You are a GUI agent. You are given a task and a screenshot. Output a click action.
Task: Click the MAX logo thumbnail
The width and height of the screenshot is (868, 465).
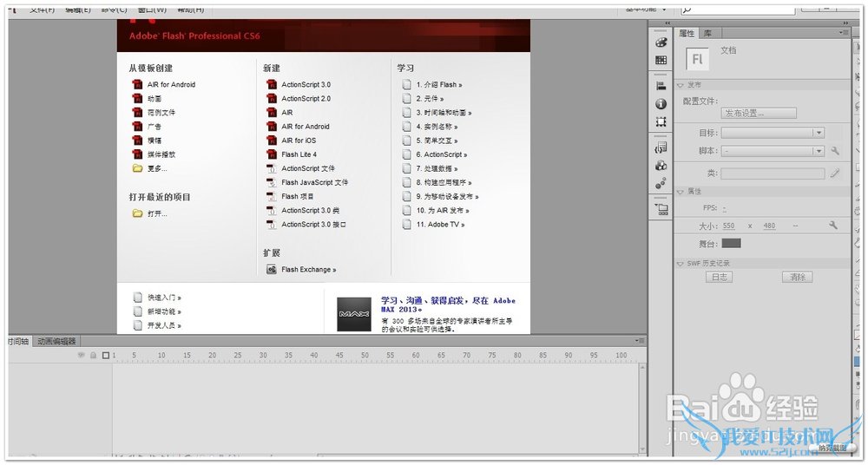(x=354, y=314)
